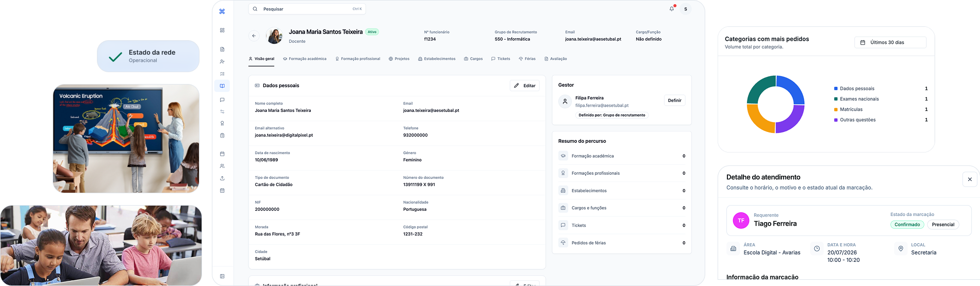Select Dados pessoais legend entry

point(881,89)
